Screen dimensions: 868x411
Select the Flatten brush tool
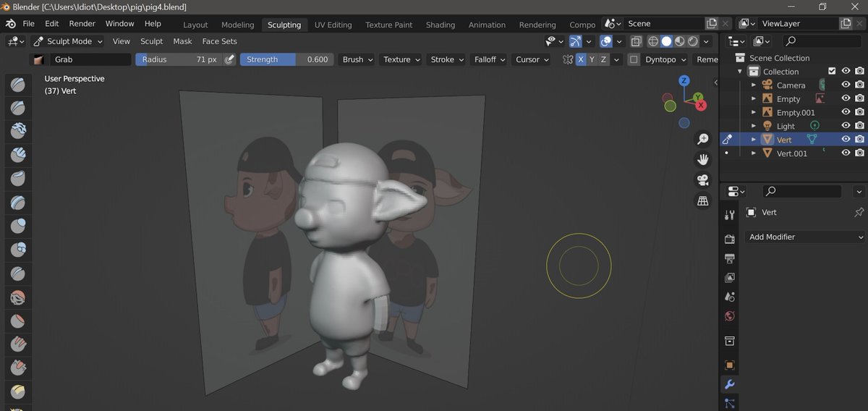pyautogui.click(x=18, y=321)
